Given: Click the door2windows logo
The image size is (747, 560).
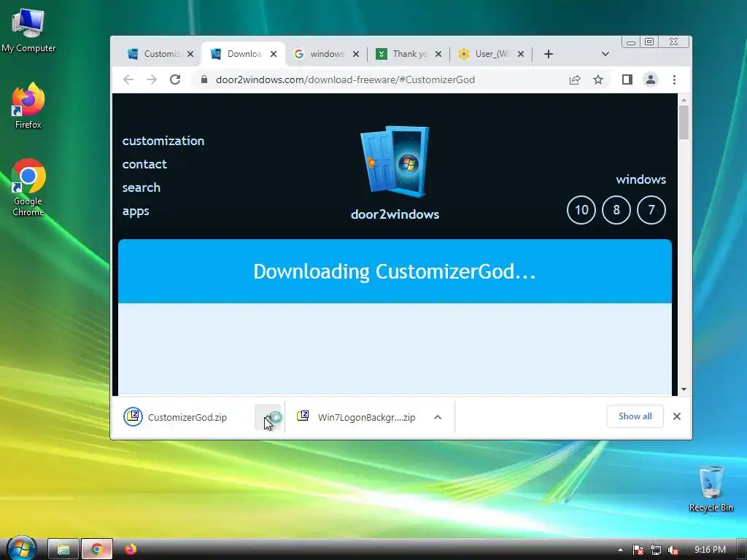Looking at the screenshot, I should 395,161.
